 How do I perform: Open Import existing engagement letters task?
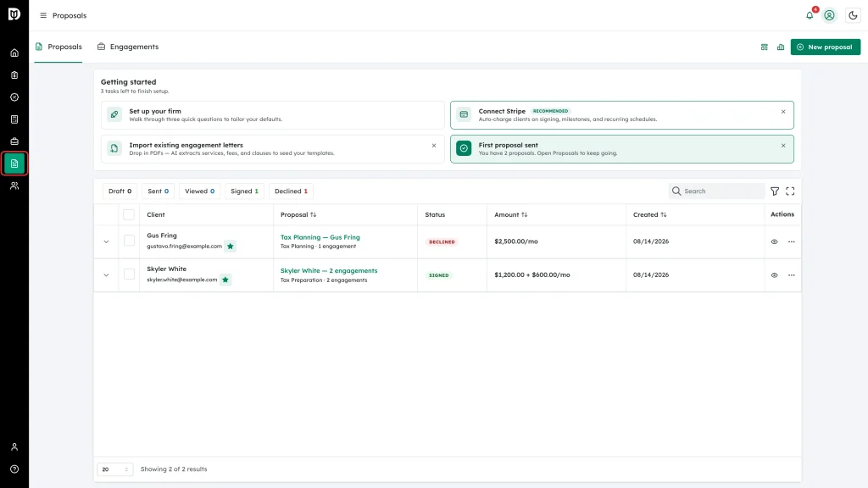(x=272, y=149)
